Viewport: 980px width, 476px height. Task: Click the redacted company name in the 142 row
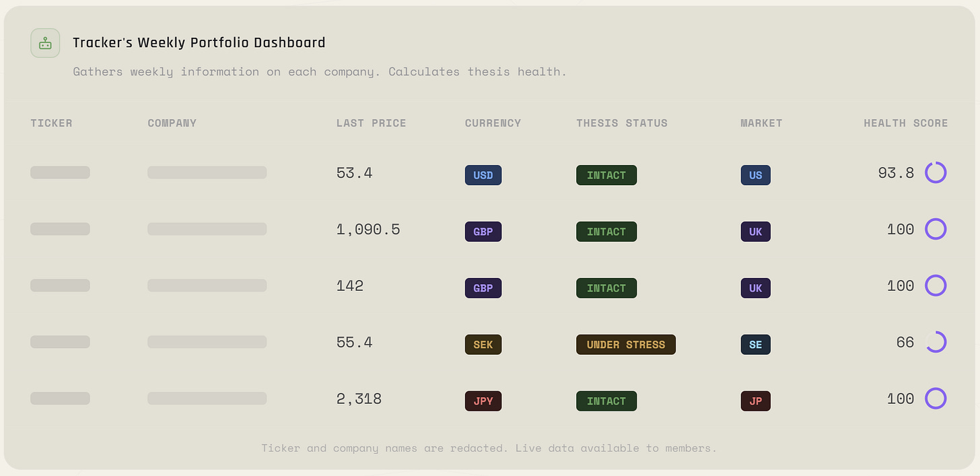tap(207, 285)
